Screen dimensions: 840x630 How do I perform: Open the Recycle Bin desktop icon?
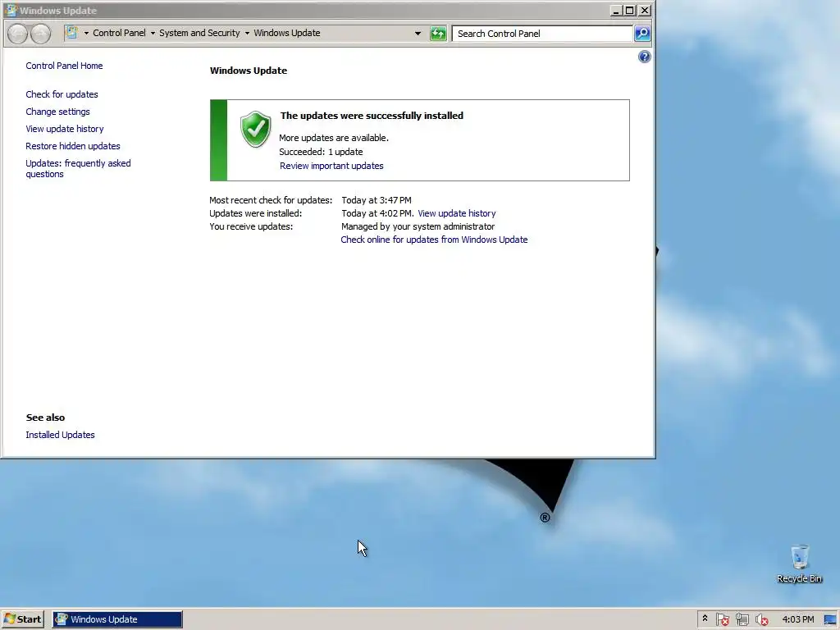[799, 564]
